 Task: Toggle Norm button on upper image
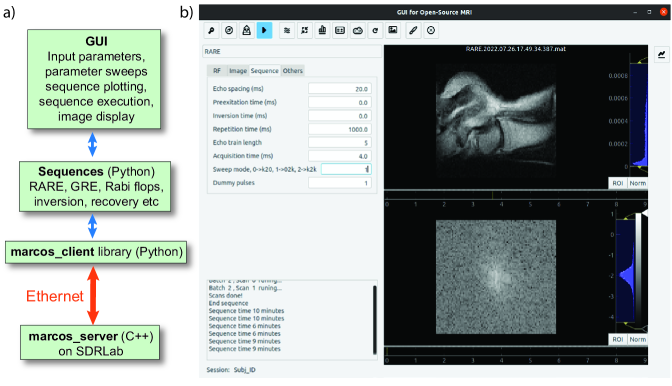[x=637, y=183]
